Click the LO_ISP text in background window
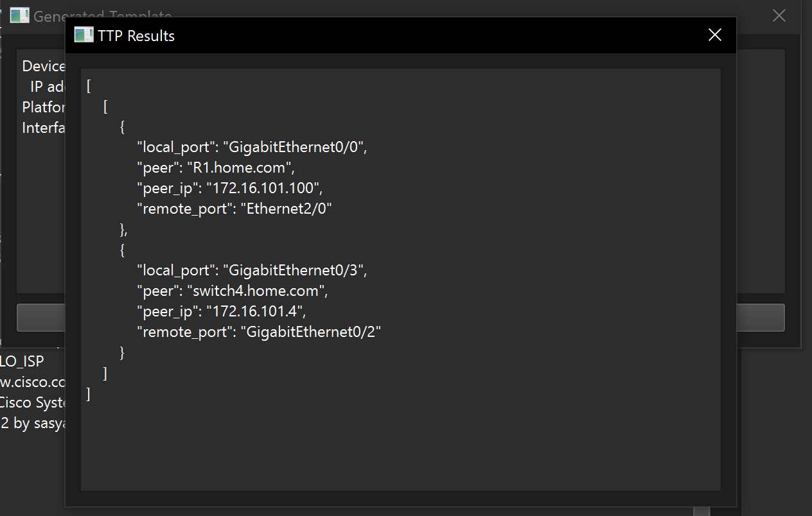The width and height of the screenshot is (812, 516). click(22, 361)
